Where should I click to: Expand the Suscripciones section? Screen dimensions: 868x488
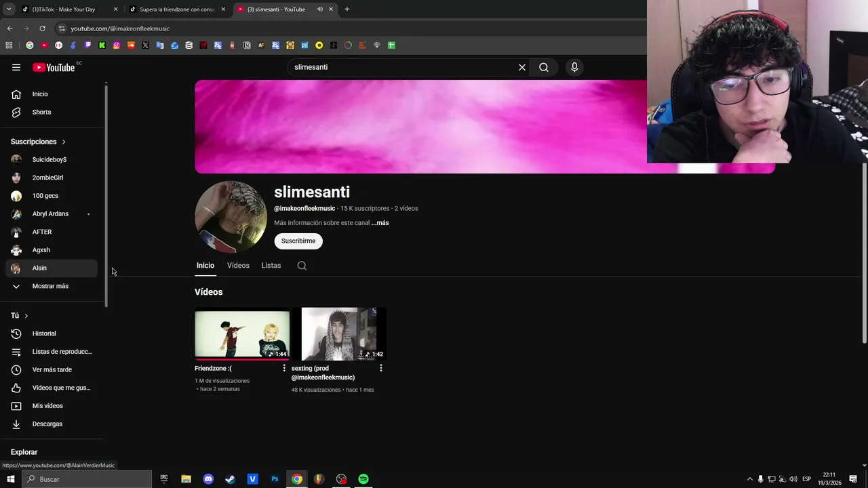[38, 142]
